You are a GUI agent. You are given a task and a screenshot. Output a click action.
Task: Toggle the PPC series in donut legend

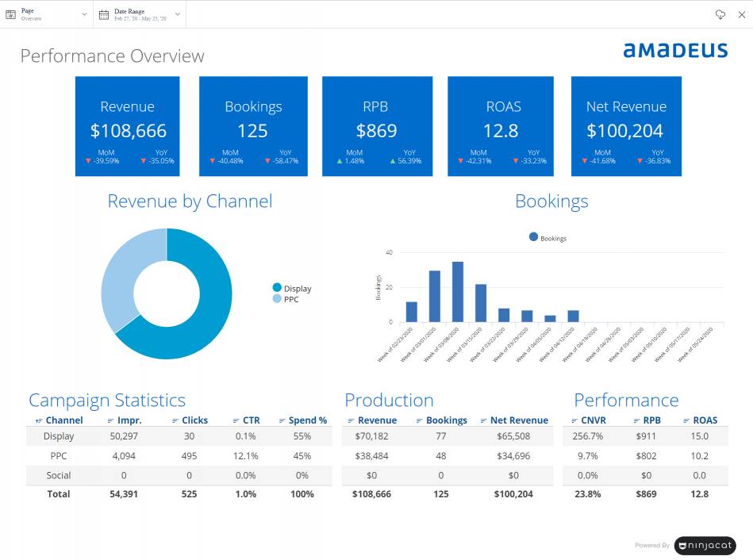277,299
